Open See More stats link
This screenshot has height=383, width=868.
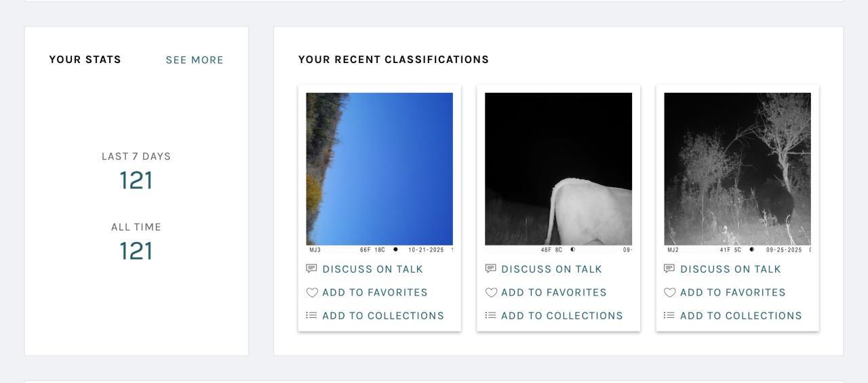pyautogui.click(x=195, y=60)
